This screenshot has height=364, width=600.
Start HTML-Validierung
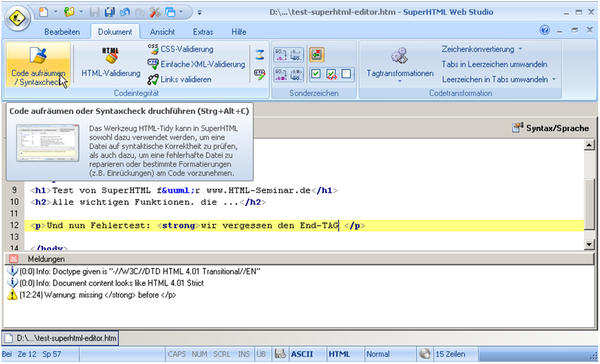(x=111, y=62)
